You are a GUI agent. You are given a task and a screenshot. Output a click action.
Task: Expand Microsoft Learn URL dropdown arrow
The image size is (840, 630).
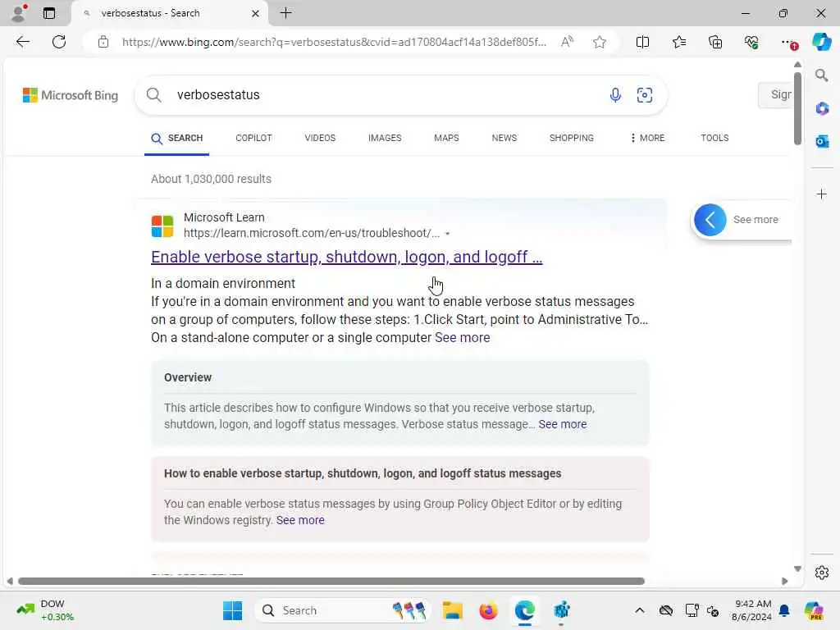coord(447,234)
